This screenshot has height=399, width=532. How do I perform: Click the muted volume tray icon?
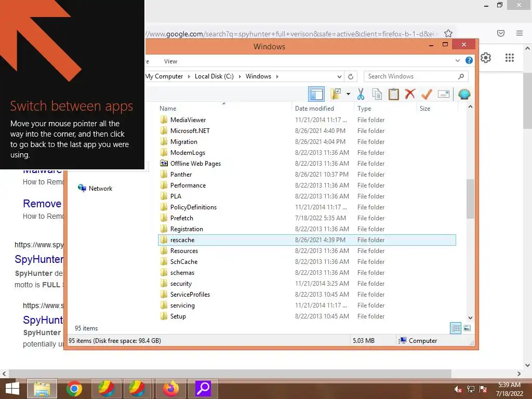(x=458, y=389)
